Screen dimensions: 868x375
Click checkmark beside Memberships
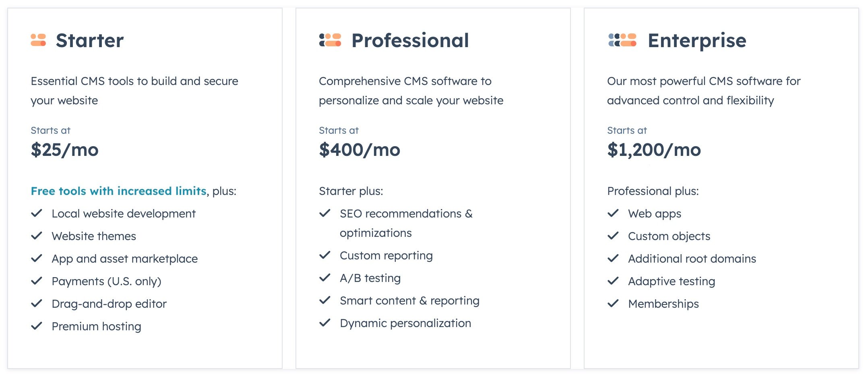pos(613,303)
